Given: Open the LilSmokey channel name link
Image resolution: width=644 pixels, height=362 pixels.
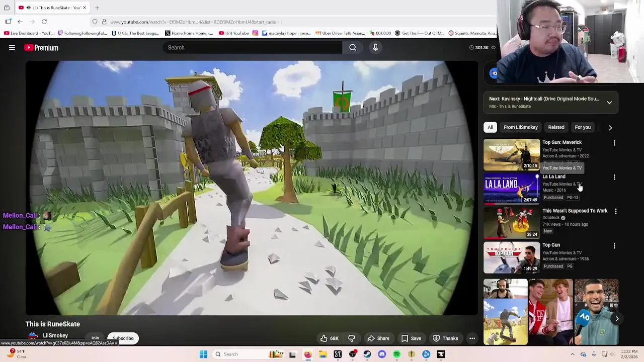Looking at the screenshot, I should click(x=55, y=335).
